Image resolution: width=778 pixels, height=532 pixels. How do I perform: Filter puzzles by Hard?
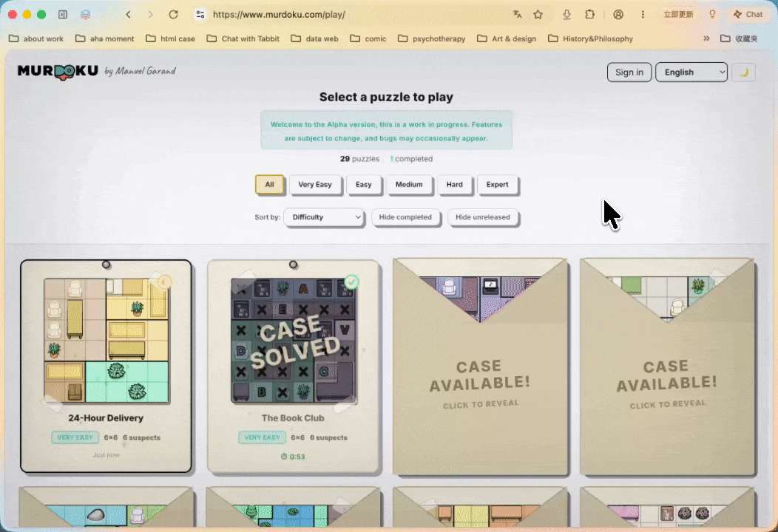[454, 185]
